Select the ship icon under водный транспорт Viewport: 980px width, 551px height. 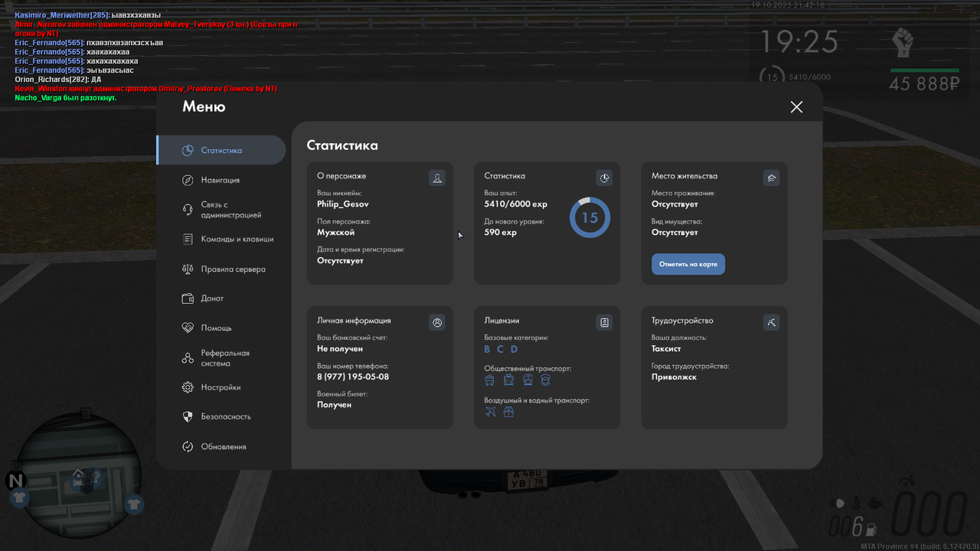(508, 411)
